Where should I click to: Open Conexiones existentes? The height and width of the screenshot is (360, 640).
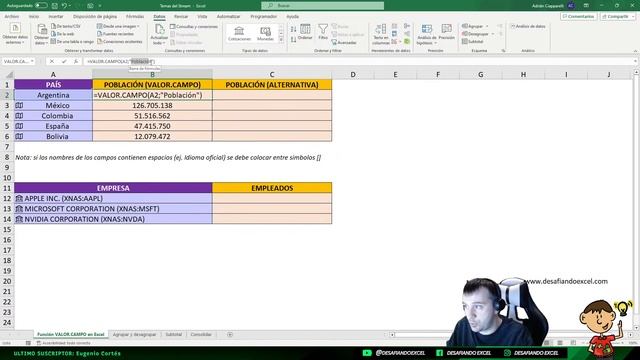click(x=120, y=42)
